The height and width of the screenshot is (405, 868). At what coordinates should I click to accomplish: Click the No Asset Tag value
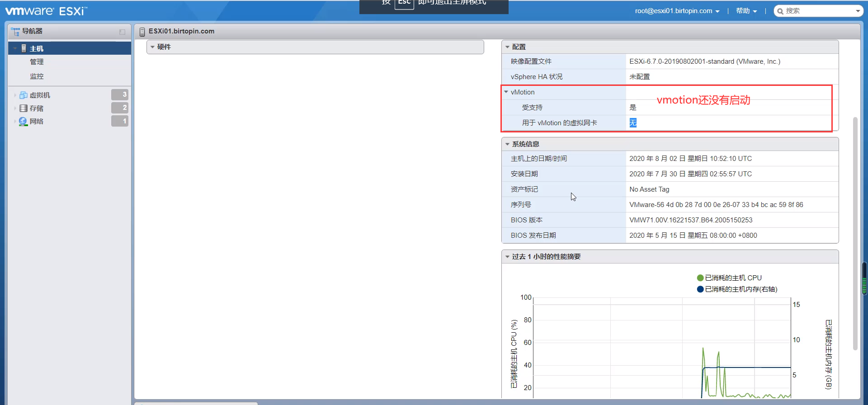click(649, 189)
